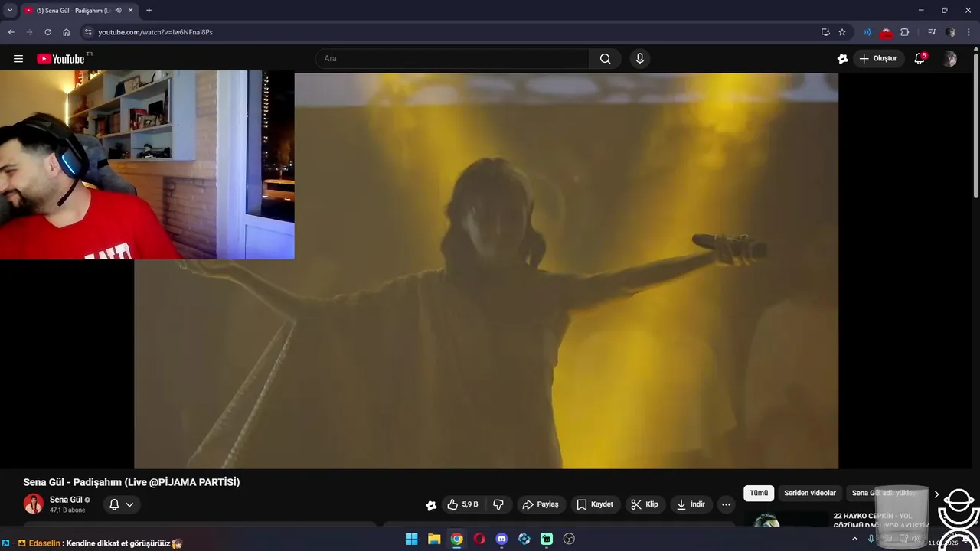Toggle the channel notification bell for Sena Gül
This screenshot has width=980, height=551.
114,504
